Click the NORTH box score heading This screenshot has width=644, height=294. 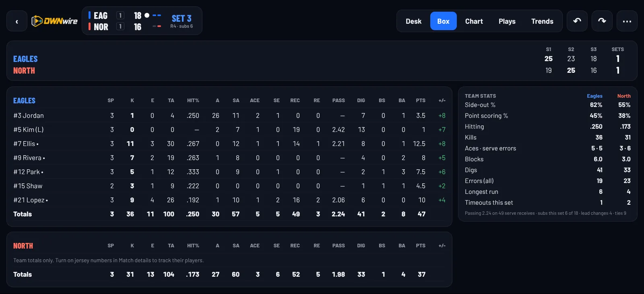23,246
